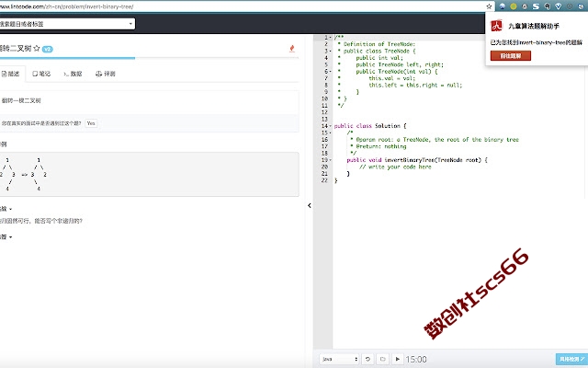
Task: Switch to the 笔记 notes tab
Action: pos(41,74)
